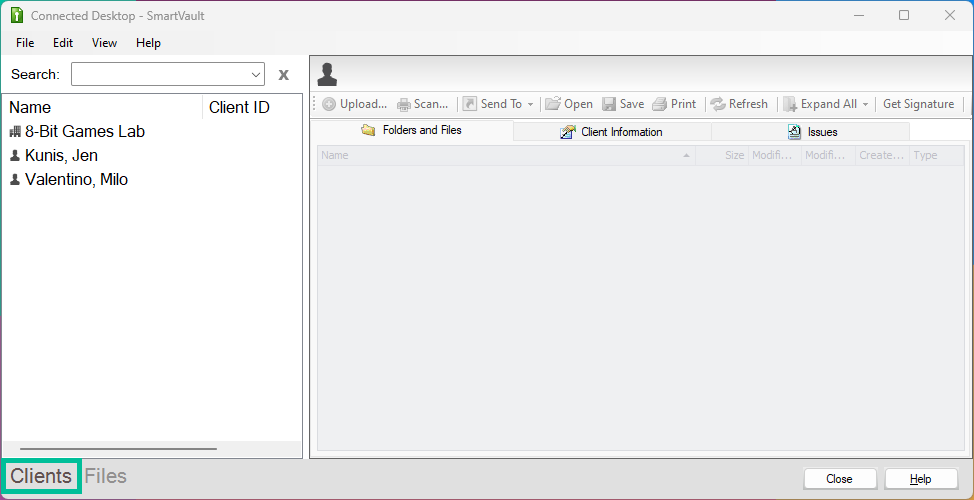974x500 pixels.
Task: Clear search with the x button
Action: point(284,75)
